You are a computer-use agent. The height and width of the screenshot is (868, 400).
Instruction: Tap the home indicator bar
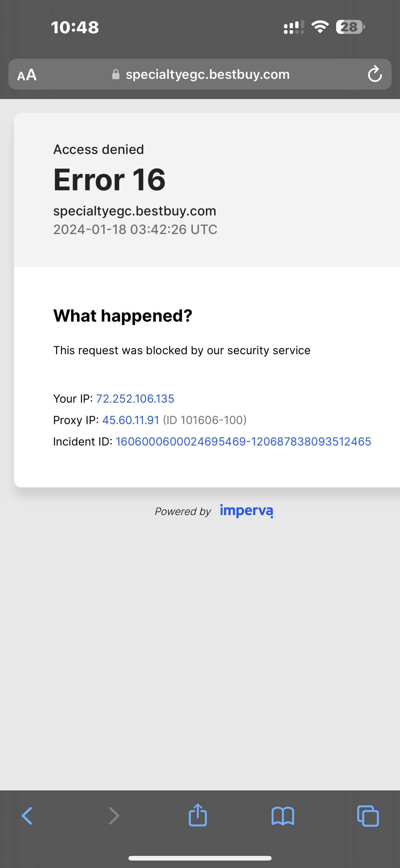pos(200,858)
